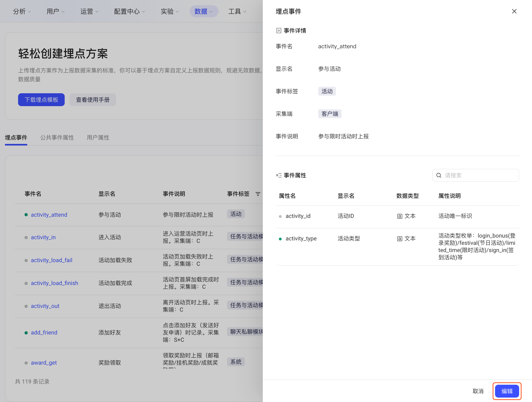532x402 pixels.
Task: Click the 事件标签 filter icon
Action: [x=258, y=194]
